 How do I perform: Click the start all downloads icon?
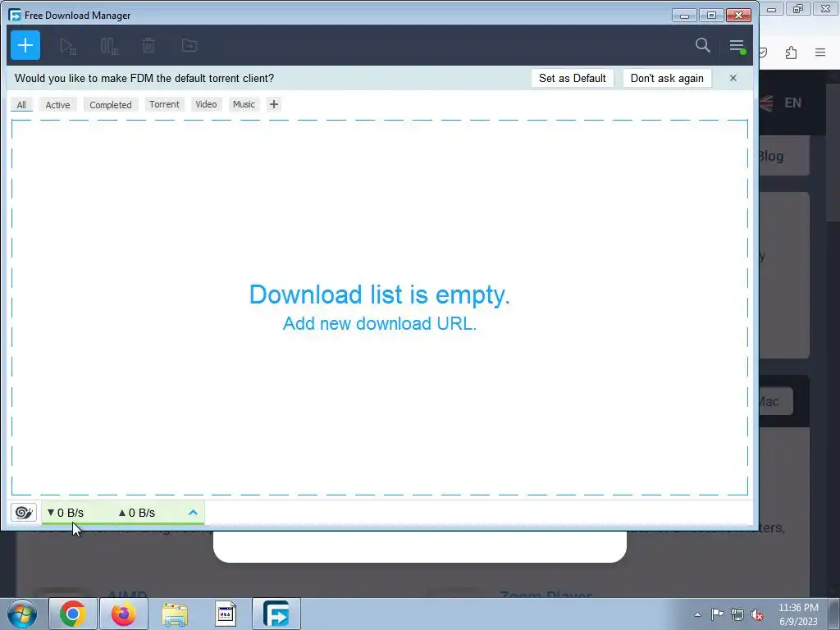67,46
